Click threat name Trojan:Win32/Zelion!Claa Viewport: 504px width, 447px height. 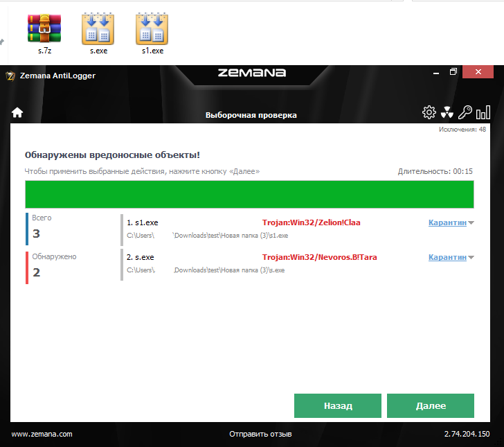311,222
